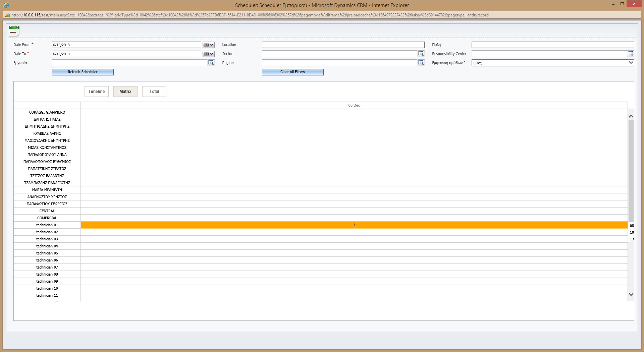644x352 pixels.
Task: Click the Refresh Scheduler button
Action: coord(83,72)
